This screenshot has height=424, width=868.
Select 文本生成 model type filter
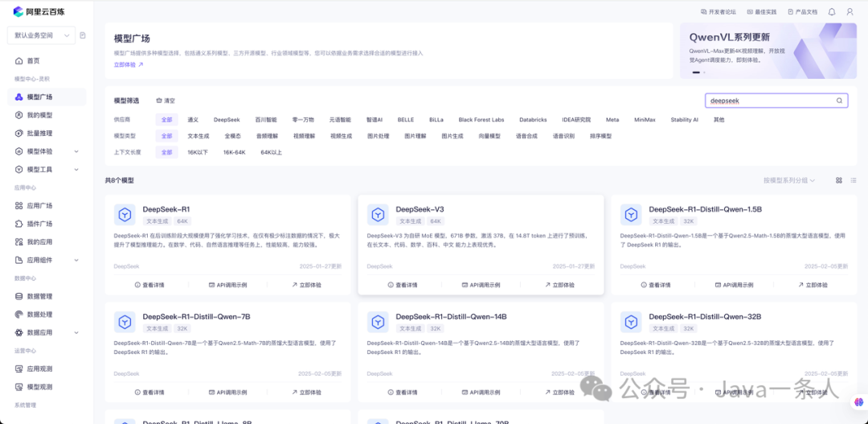pyautogui.click(x=199, y=136)
